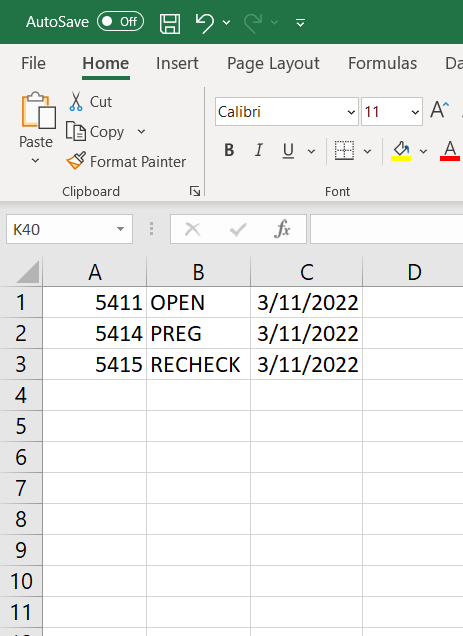The width and height of the screenshot is (463, 636).
Task: Switch to the Insert tab
Action: [177, 63]
